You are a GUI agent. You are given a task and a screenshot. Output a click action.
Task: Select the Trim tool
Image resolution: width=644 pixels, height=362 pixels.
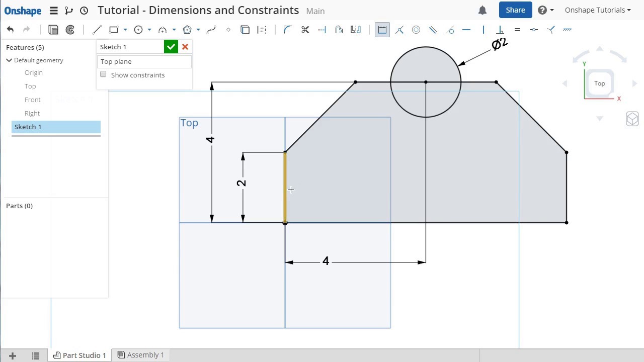pos(305,30)
